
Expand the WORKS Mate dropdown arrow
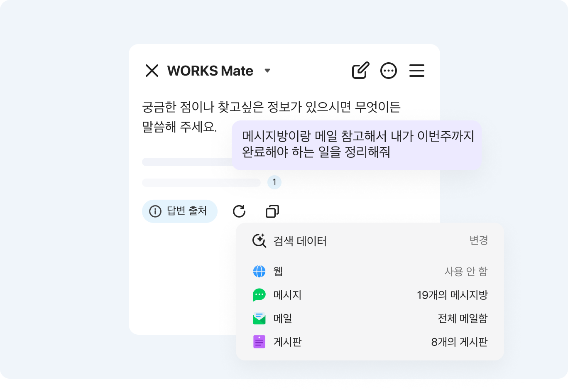tap(267, 71)
